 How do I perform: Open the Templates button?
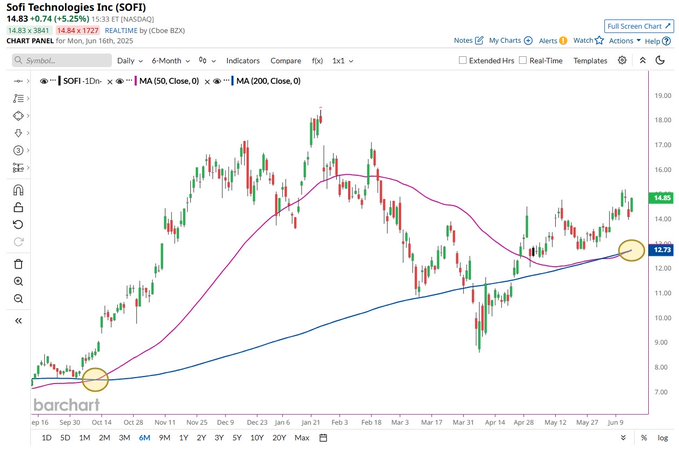click(x=590, y=61)
